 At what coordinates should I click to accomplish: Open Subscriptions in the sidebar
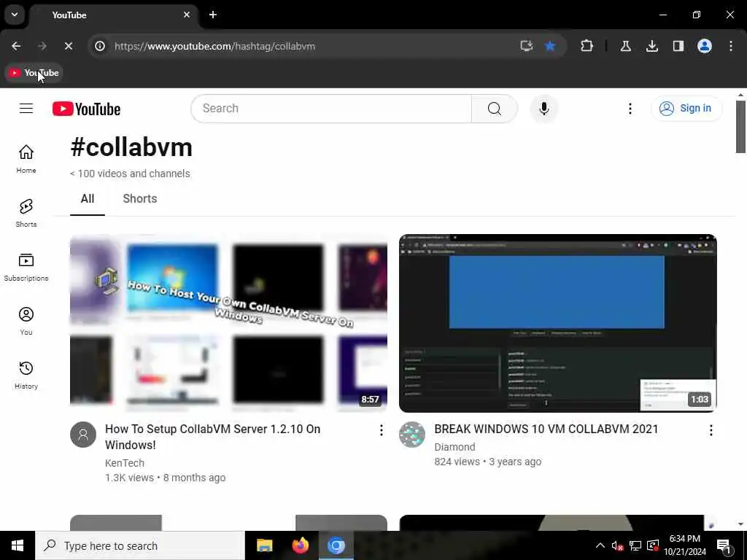point(26,267)
